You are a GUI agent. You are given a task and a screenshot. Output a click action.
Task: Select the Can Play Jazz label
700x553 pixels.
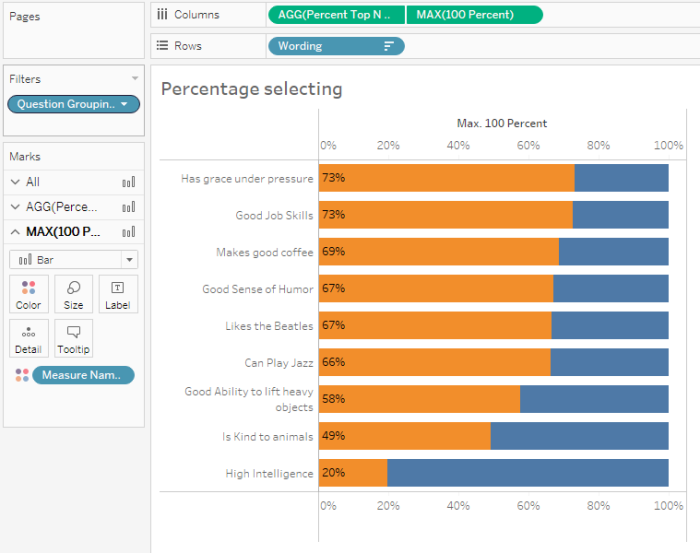[279, 363]
